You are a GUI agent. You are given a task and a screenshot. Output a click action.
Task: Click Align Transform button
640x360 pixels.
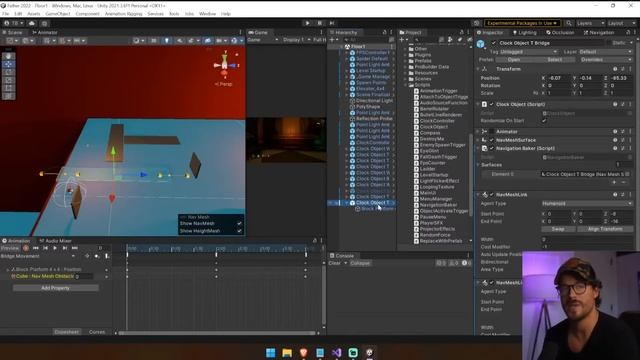pyautogui.click(x=605, y=229)
